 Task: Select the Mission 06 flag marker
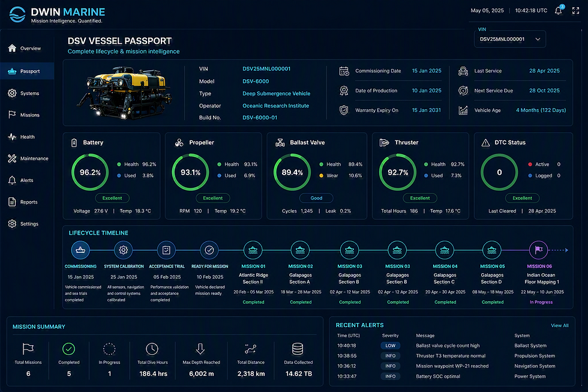(539, 250)
